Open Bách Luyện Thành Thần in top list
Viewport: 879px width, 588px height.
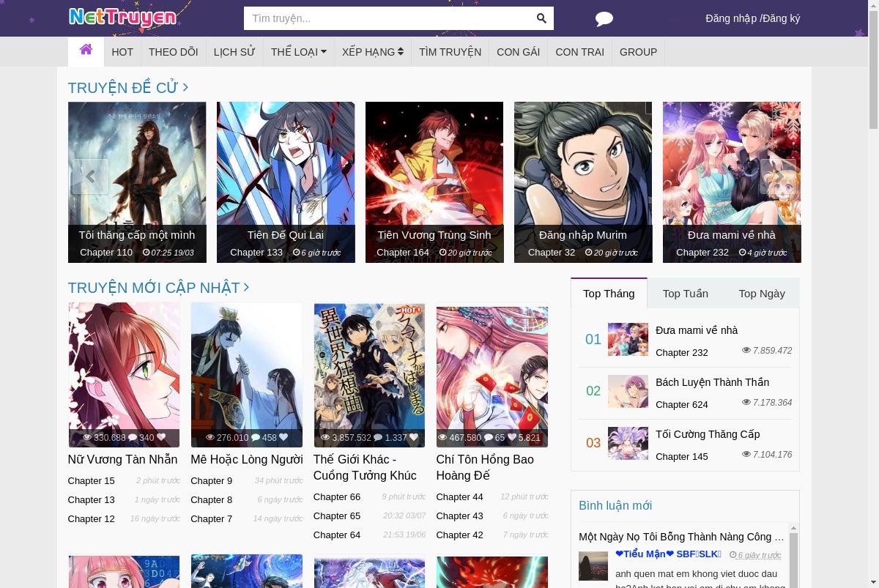click(713, 382)
